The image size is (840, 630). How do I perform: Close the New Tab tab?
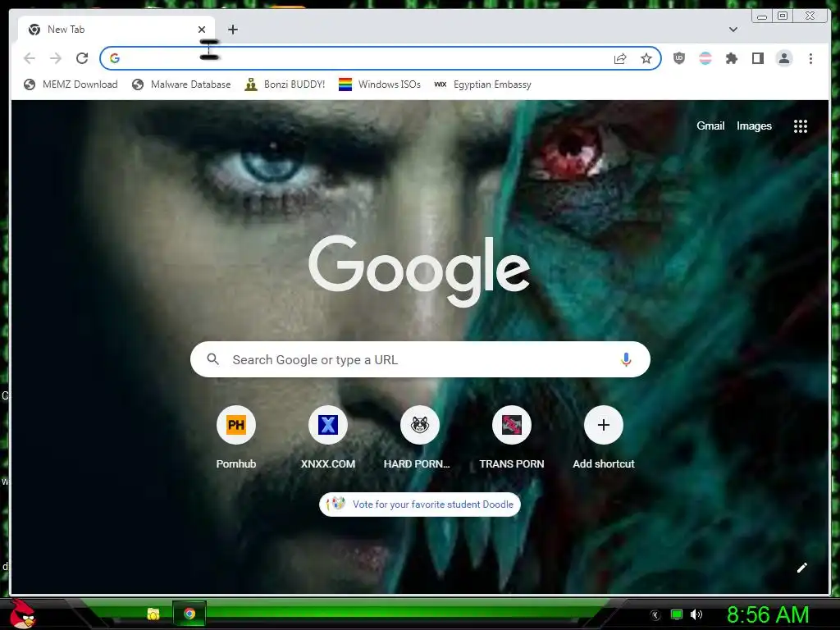tap(202, 30)
